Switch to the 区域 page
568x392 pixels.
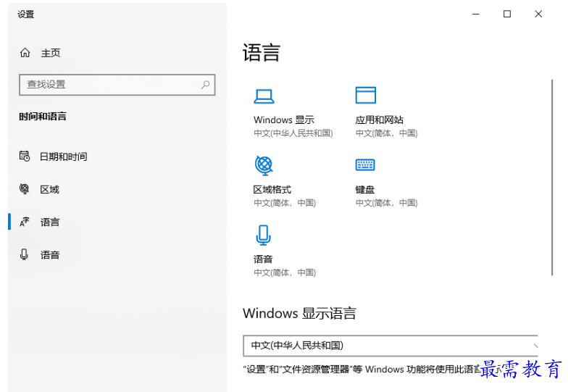click(49, 190)
